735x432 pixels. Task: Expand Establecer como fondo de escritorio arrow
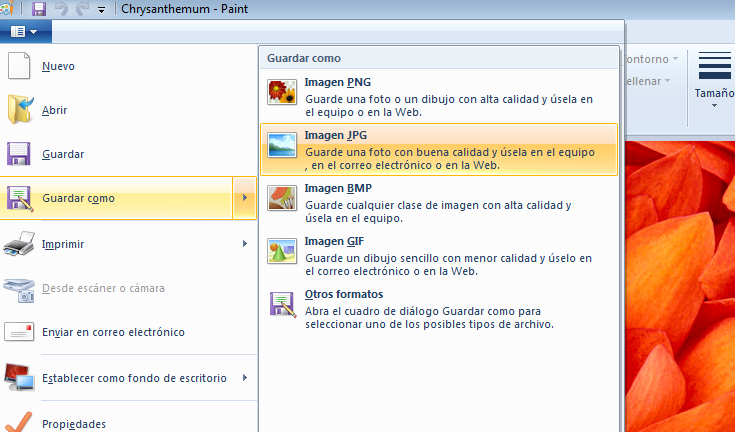(x=245, y=378)
